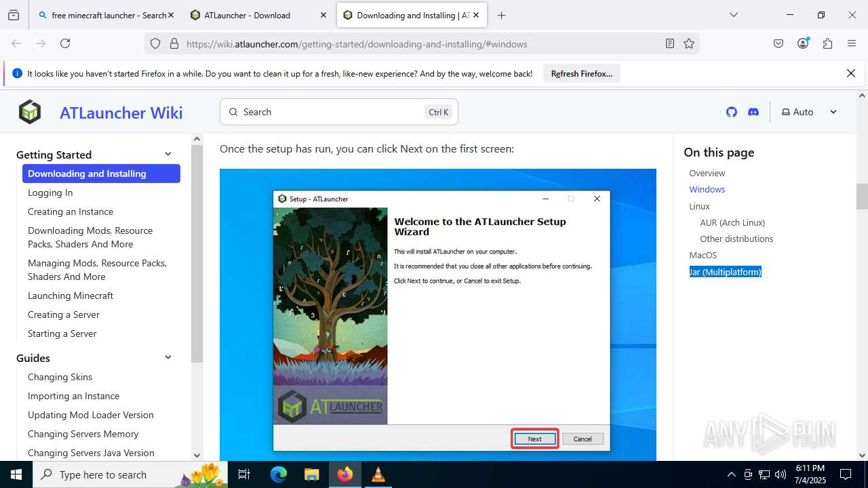The width and height of the screenshot is (868, 488).
Task: Open the ATLauncher Wiki title link
Action: pos(121,113)
